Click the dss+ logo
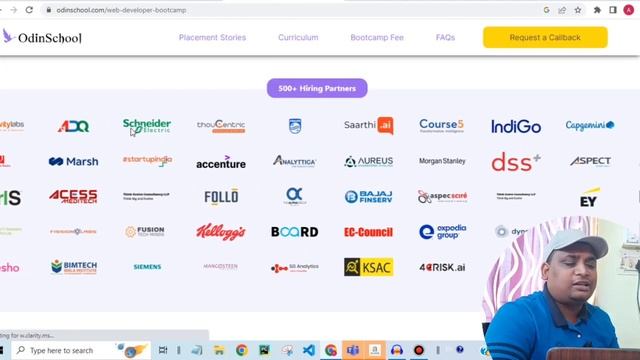This screenshot has height=360, width=640. (516, 162)
